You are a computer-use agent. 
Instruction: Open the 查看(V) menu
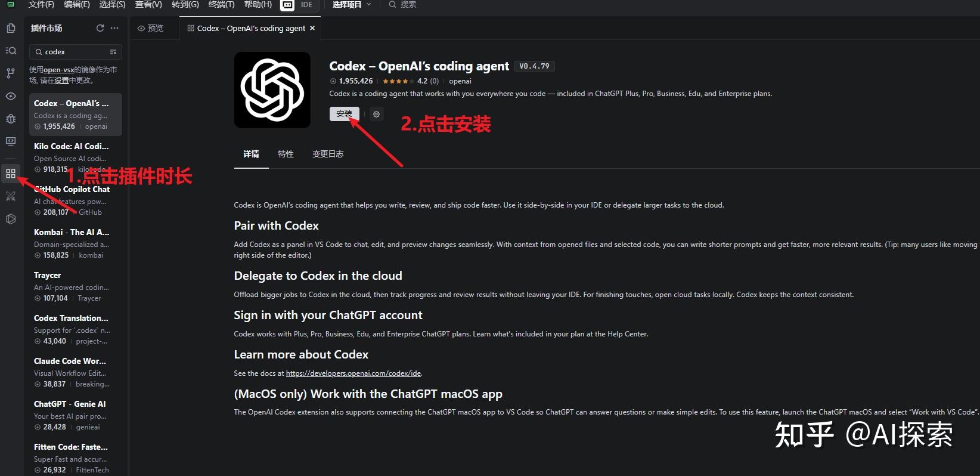(x=148, y=4)
